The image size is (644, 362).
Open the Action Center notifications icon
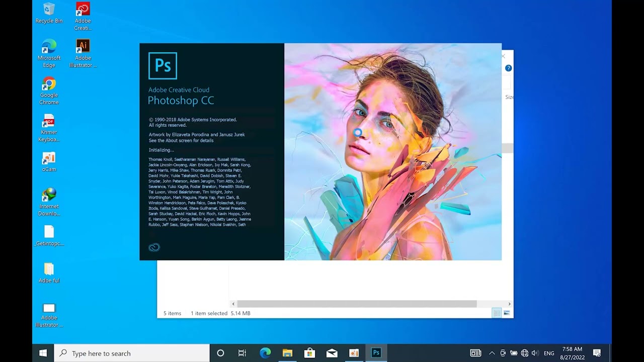597,353
